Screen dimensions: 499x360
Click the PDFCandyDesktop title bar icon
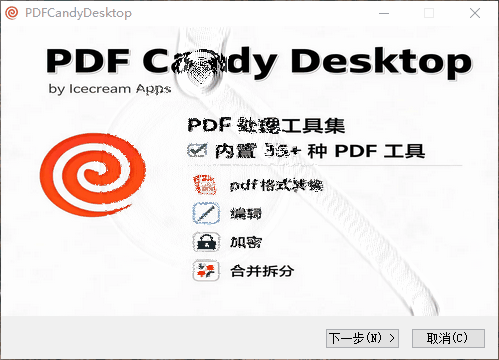[12, 13]
